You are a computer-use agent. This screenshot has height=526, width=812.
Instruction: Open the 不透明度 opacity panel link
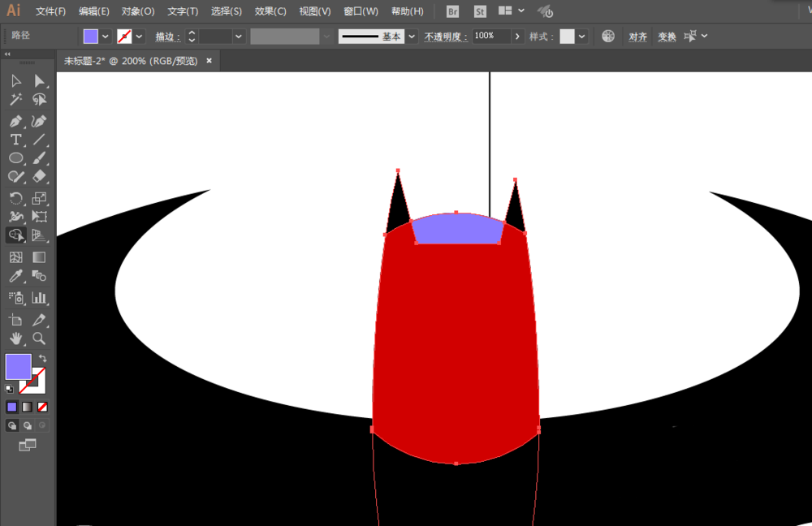point(445,37)
